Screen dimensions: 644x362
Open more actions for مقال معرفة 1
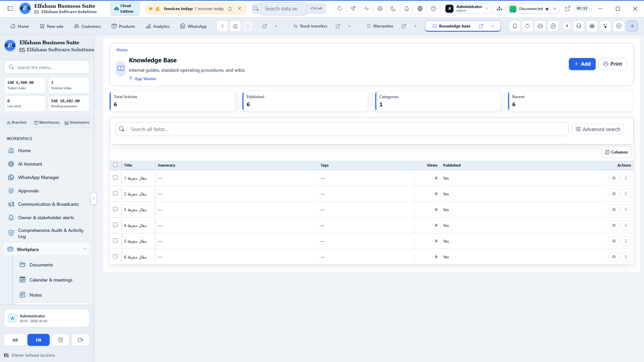click(x=626, y=178)
